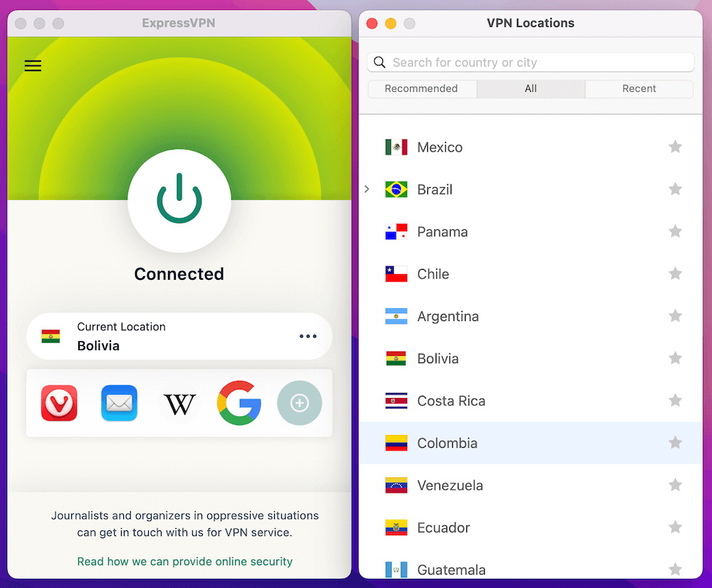Select the Guatemala location name
The width and height of the screenshot is (712, 588).
[451, 569]
